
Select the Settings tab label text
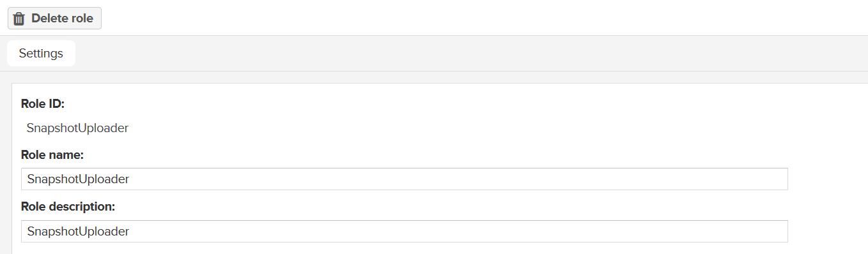41,53
